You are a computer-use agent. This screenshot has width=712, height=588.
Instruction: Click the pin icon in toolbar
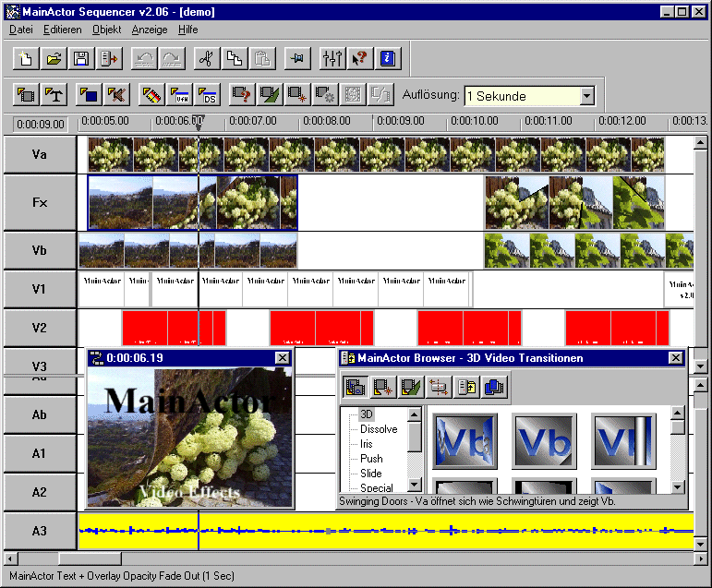[x=296, y=59]
